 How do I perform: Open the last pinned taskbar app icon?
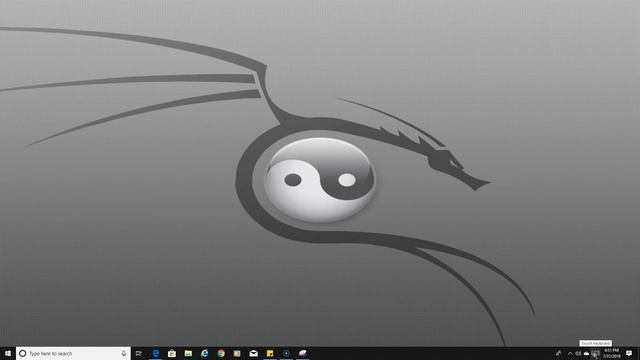coord(302,353)
